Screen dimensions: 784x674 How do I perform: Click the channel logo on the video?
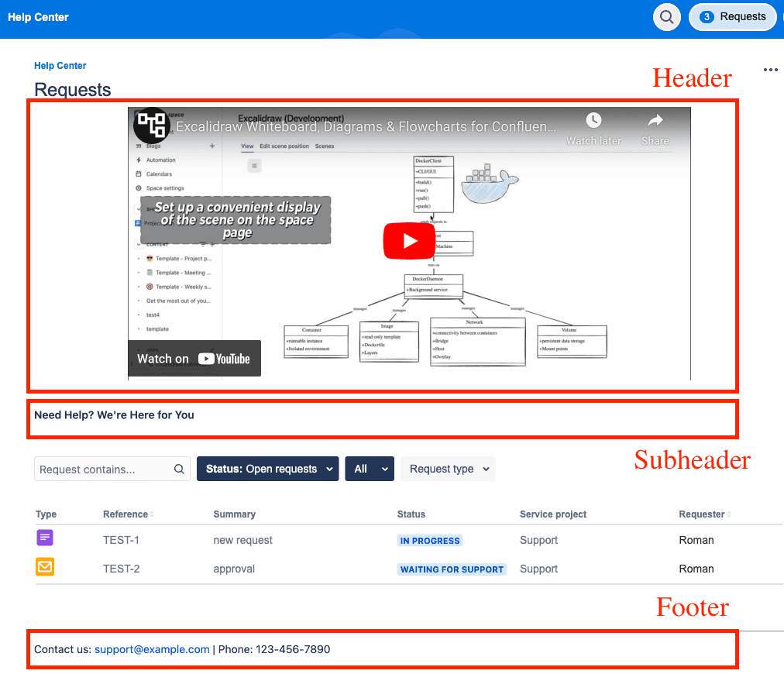tap(152, 125)
